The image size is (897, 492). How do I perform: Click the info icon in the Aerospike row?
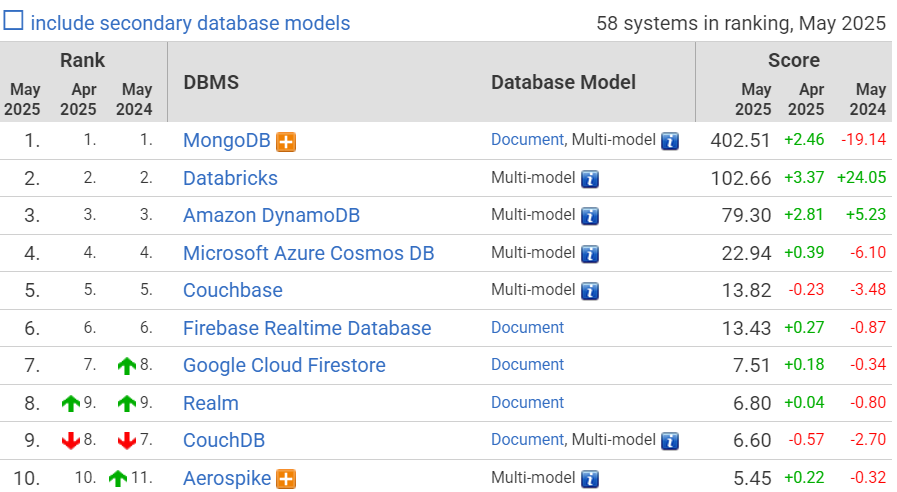click(x=590, y=479)
